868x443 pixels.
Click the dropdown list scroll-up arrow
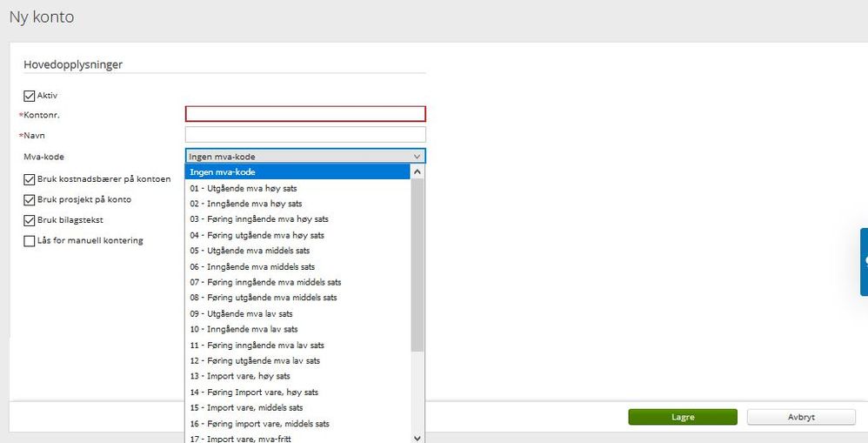[x=417, y=171]
